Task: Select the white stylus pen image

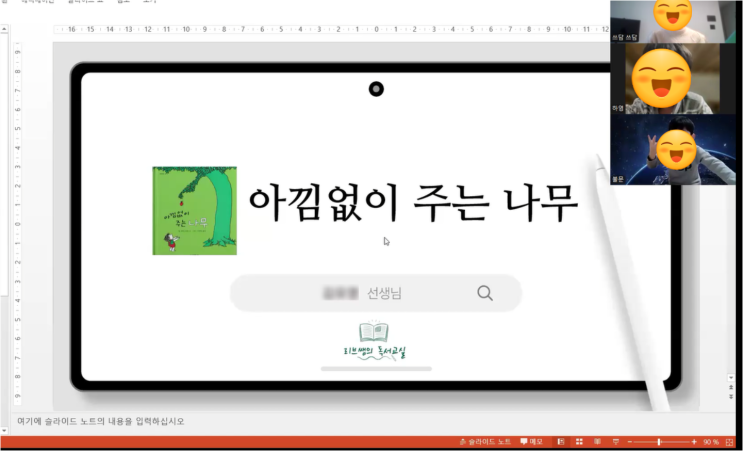Action: click(633, 282)
